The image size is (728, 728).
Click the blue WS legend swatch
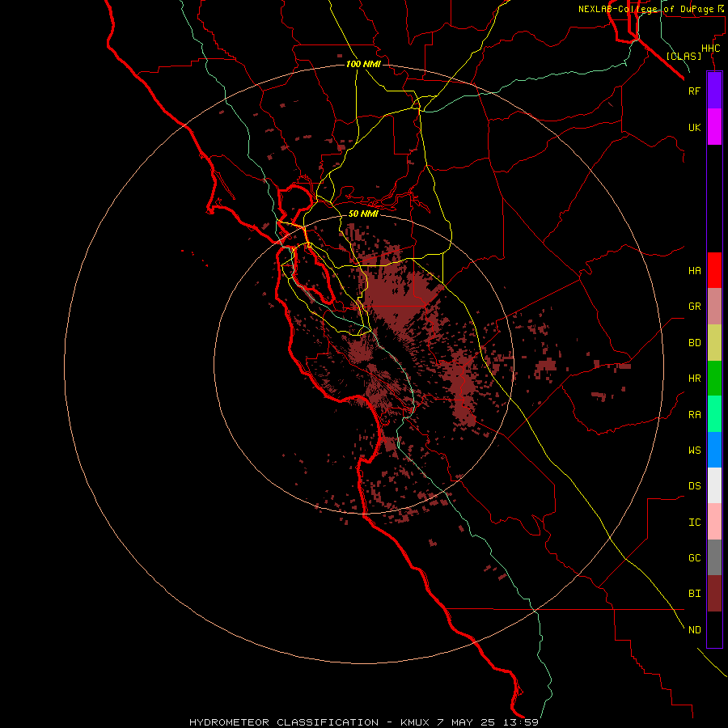tap(714, 450)
